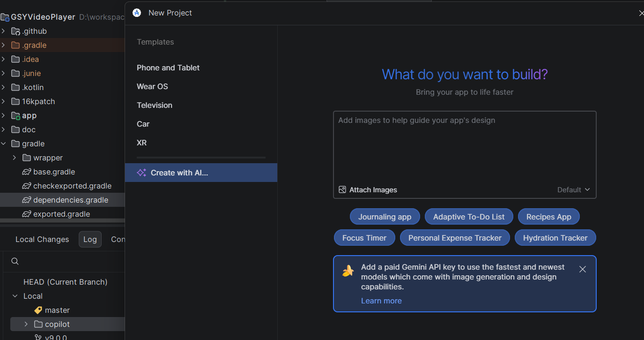Click the Adaptive To-Do List suggestion
Image resolution: width=644 pixels, height=340 pixels.
[x=469, y=217]
